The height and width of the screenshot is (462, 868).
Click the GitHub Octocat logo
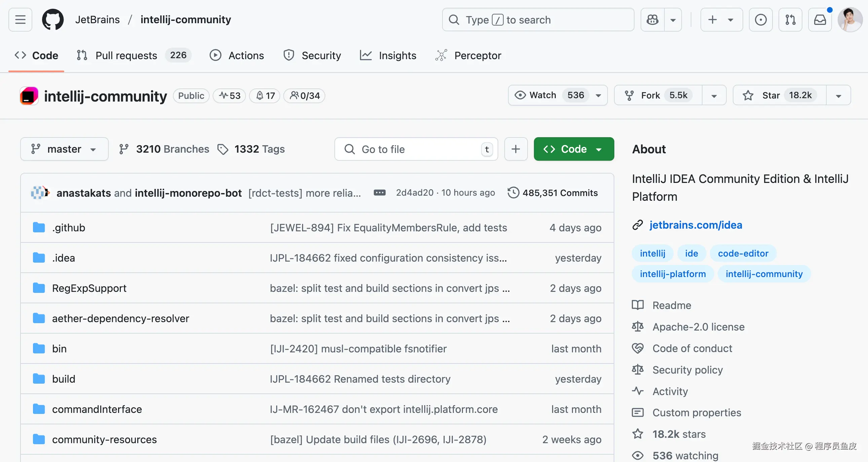52,20
